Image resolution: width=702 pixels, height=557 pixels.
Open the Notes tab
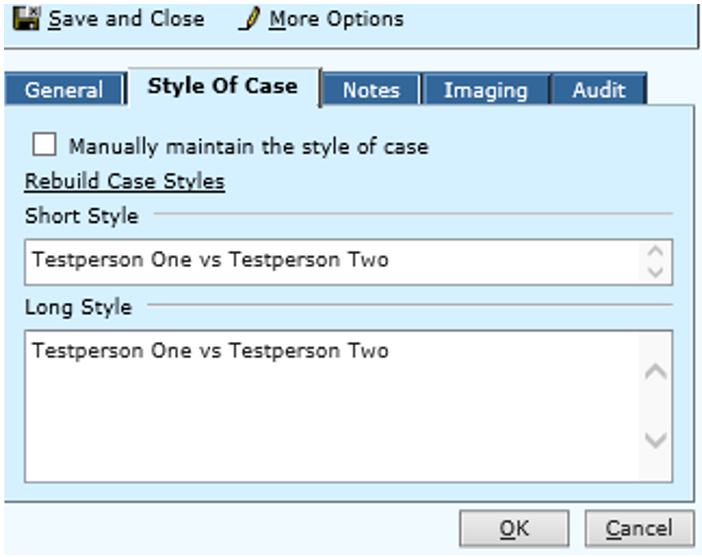point(370,90)
